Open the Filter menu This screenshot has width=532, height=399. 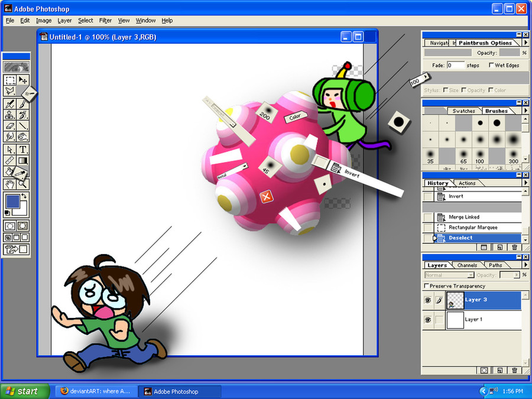pyautogui.click(x=105, y=21)
